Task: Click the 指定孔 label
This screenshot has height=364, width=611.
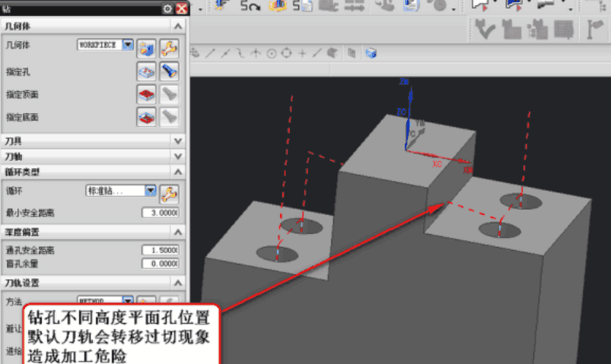Action: point(18,72)
